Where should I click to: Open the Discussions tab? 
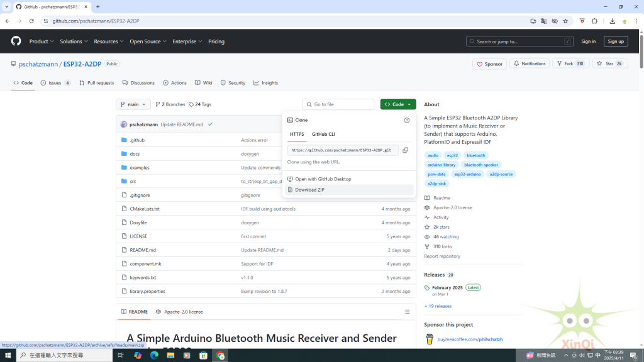pos(138,83)
